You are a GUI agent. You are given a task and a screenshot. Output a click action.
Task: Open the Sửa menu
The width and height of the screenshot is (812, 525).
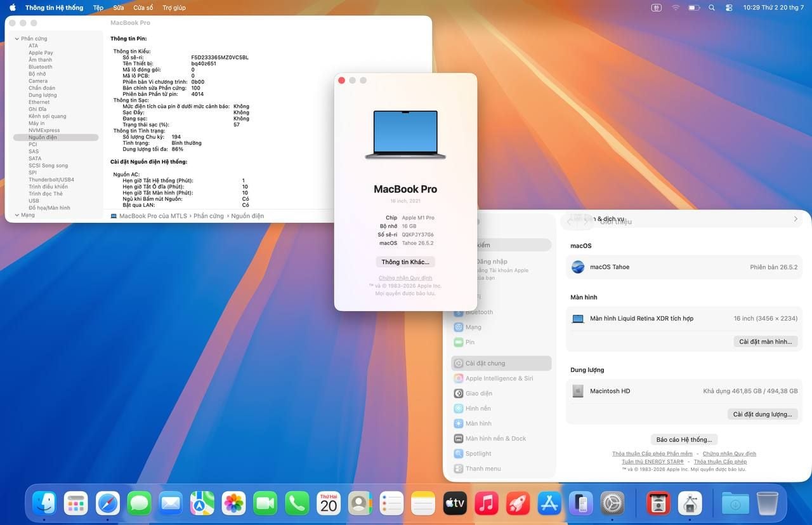click(119, 8)
